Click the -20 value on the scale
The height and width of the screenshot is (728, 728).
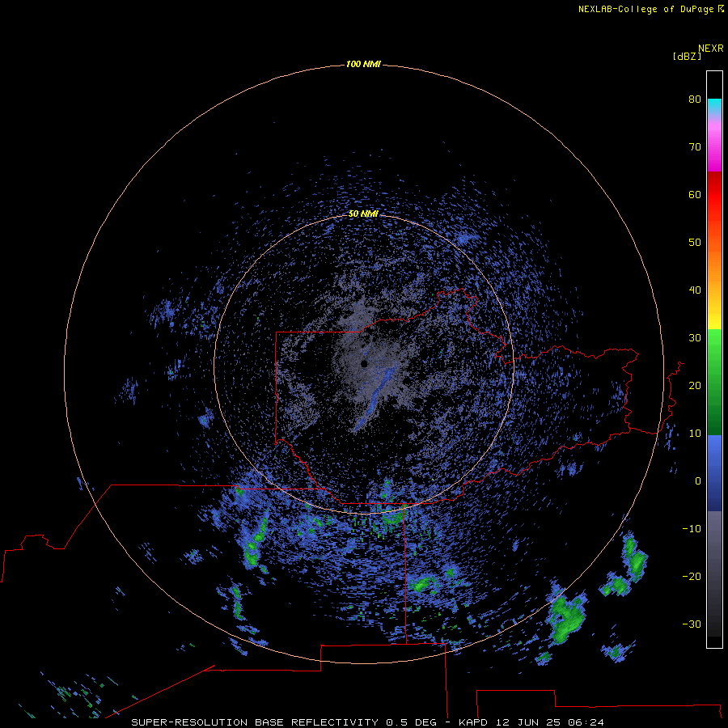692,576
